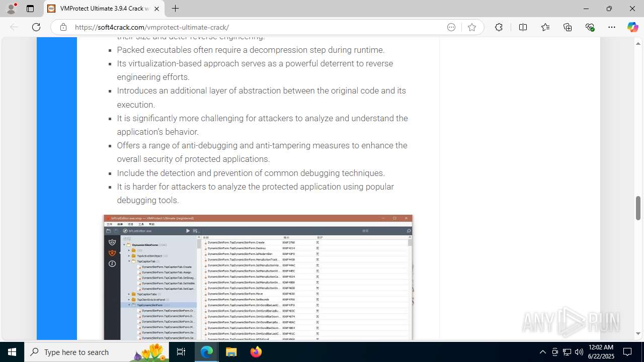Open the Collections icon
Image resolution: width=644 pixels, height=362 pixels.
coord(568,27)
